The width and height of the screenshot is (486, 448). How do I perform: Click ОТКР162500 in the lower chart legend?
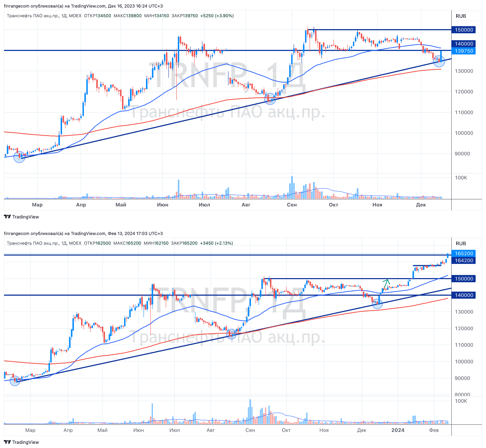(97, 243)
